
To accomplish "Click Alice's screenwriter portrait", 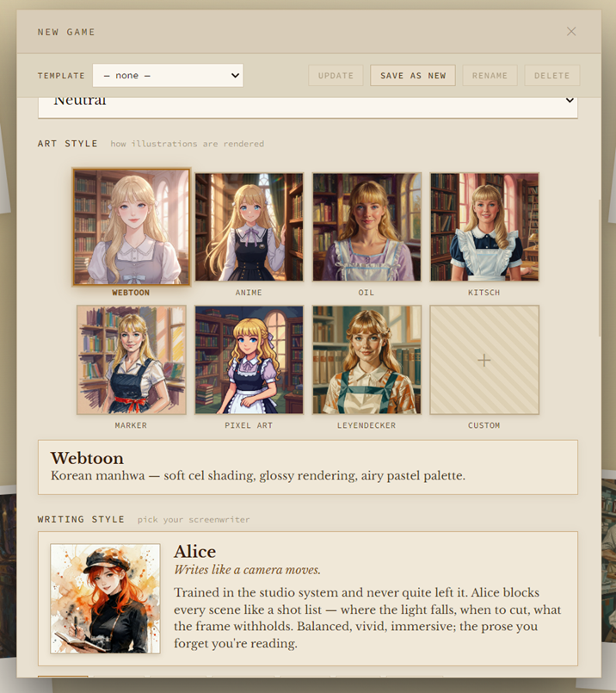I will [x=105, y=598].
